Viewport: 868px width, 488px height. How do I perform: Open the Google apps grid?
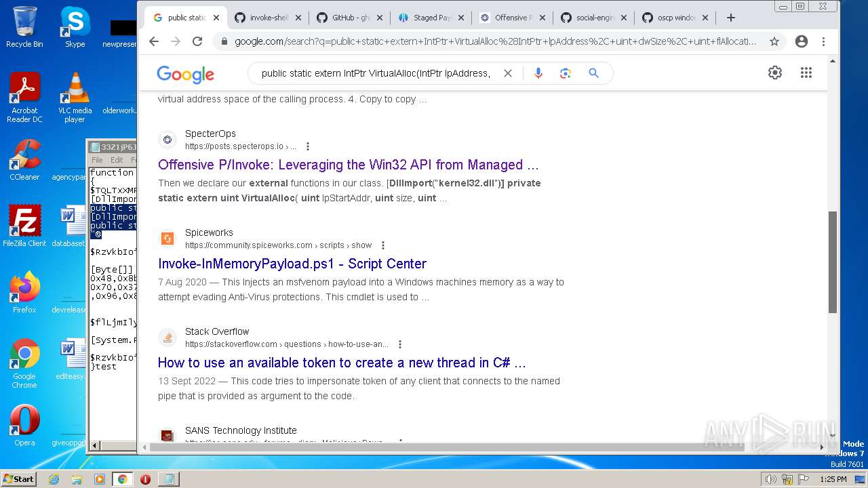coord(806,73)
